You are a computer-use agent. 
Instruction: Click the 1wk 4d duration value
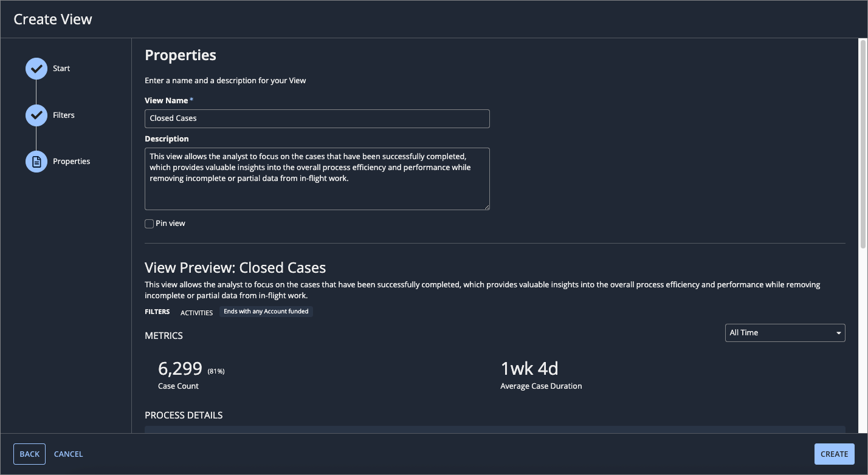click(529, 368)
